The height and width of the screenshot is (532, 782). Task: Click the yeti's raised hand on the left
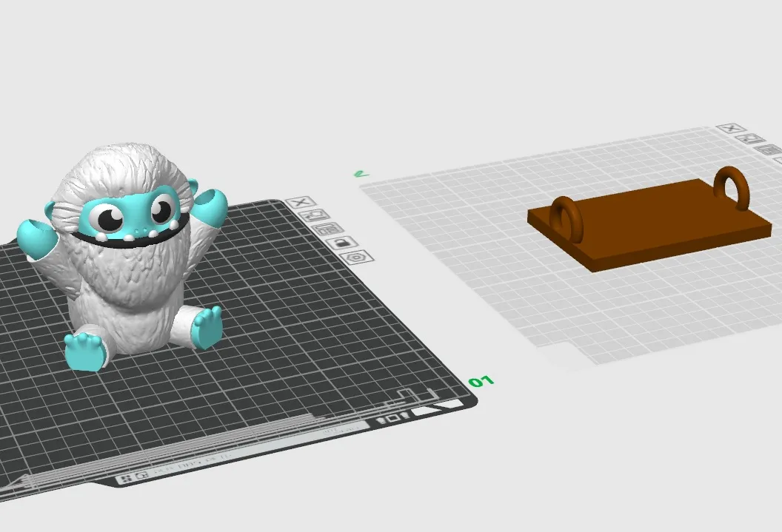pos(36,238)
